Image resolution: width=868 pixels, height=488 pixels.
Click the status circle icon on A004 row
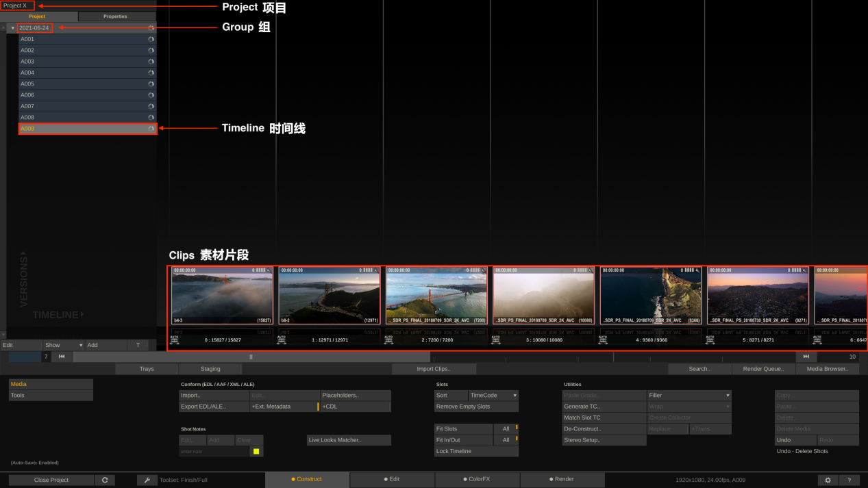pyautogui.click(x=151, y=73)
